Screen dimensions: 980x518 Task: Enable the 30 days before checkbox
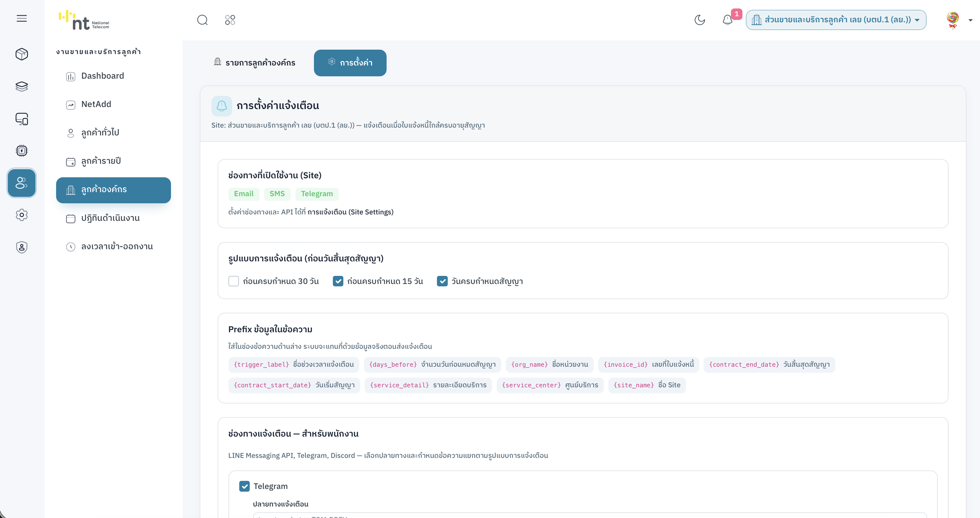click(x=234, y=281)
